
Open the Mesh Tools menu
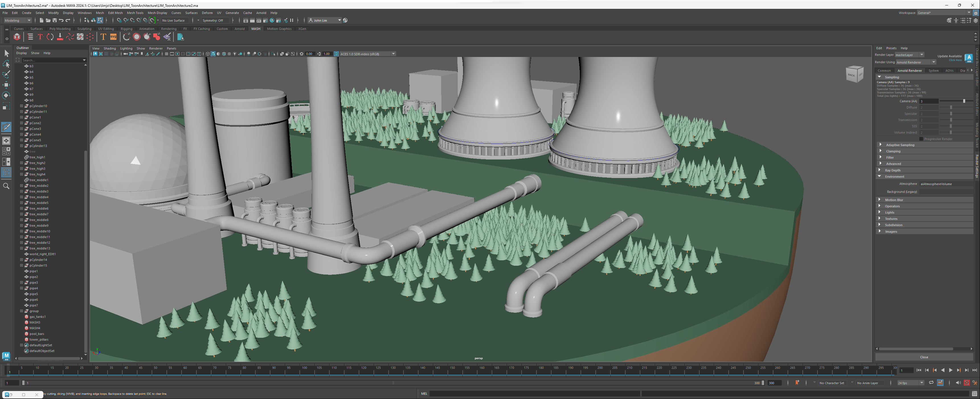(135, 13)
